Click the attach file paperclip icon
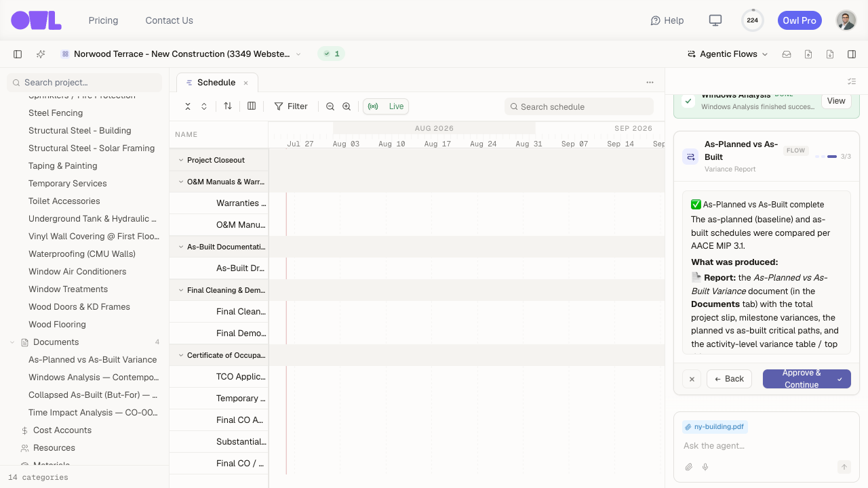Screen dimensions: 868x488 [689, 467]
